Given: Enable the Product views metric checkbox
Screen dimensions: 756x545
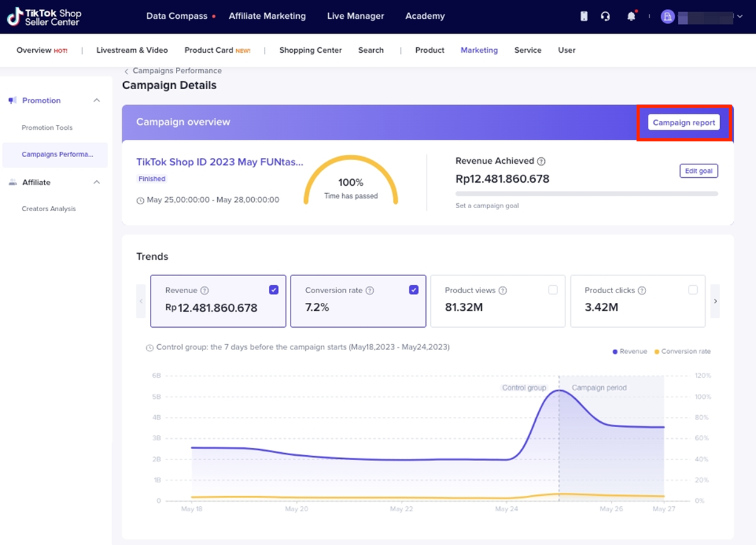Looking at the screenshot, I should coord(553,290).
